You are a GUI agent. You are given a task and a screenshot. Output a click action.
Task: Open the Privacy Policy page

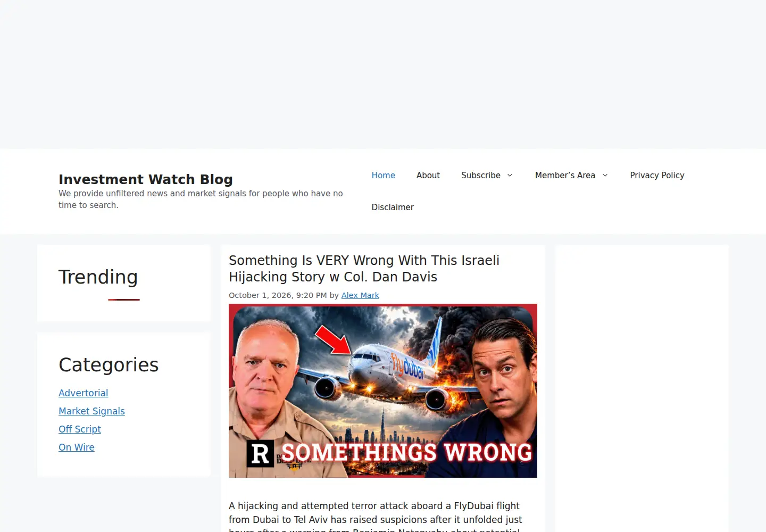pyautogui.click(x=657, y=175)
